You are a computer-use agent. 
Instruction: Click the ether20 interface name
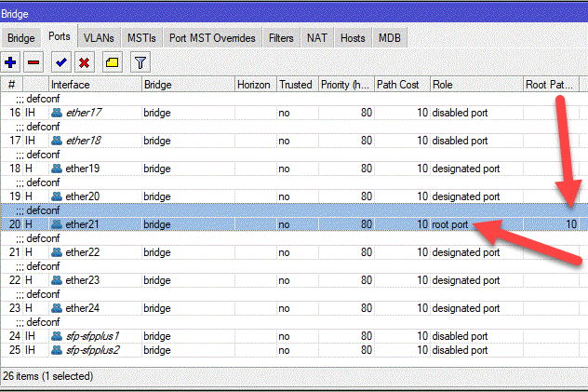point(83,196)
